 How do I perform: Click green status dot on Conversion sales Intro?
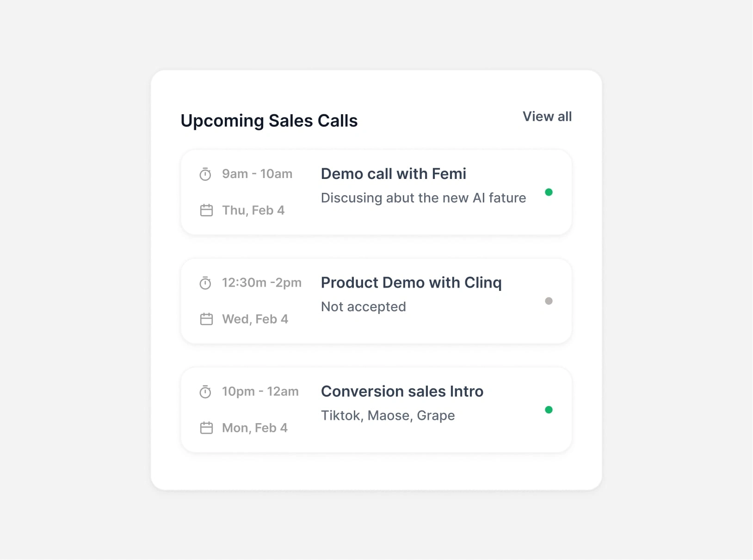pos(549,410)
